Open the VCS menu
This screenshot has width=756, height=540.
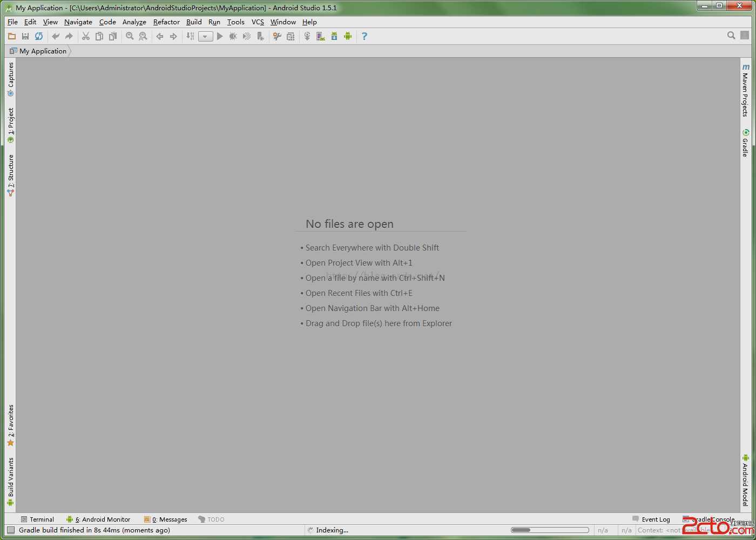pos(258,22)
